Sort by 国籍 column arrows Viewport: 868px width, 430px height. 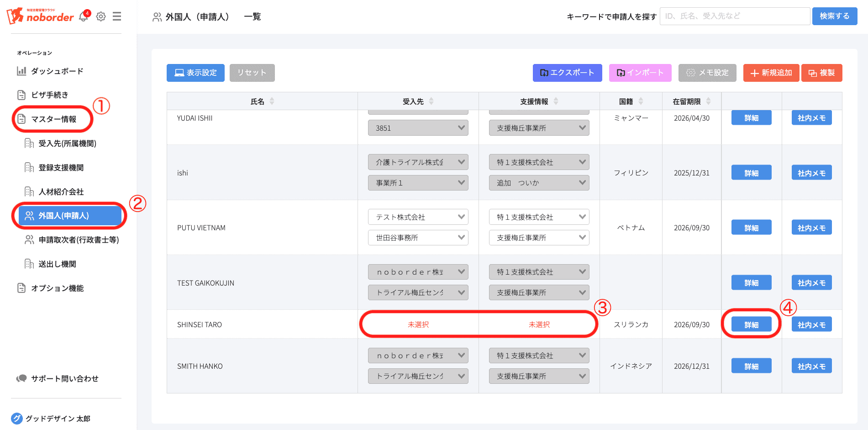(641, 101)
